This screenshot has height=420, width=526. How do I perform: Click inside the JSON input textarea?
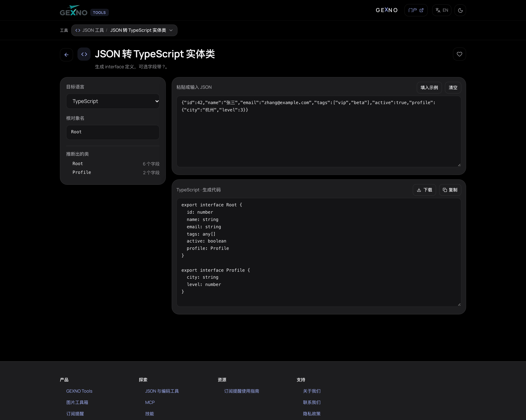tap(319, 131)
